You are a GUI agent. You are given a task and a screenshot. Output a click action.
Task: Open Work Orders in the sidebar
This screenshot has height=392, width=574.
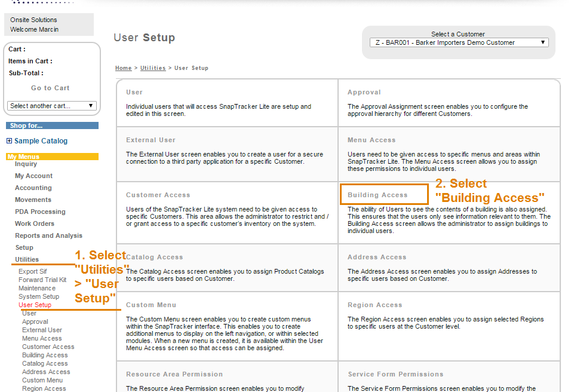click(x=35, y=223)
